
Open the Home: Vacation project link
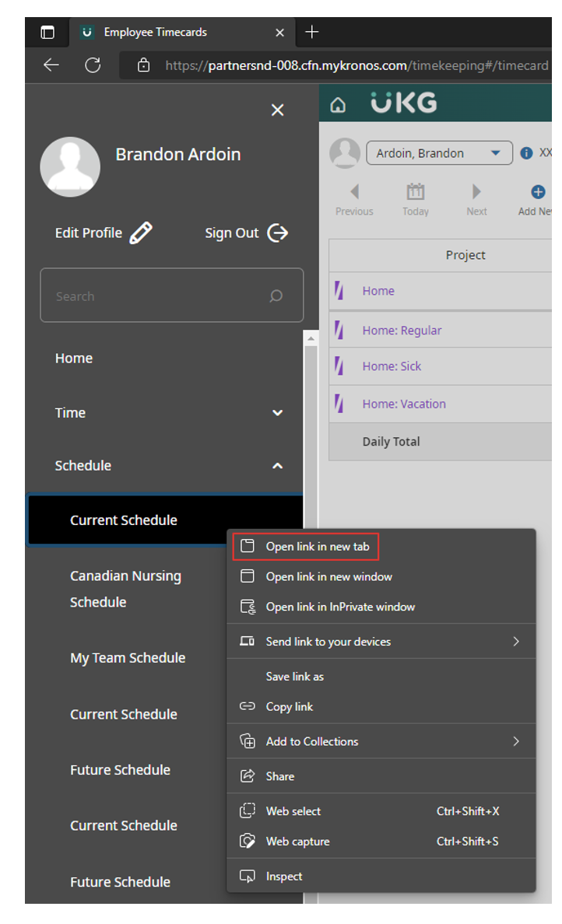click(403, 404)
